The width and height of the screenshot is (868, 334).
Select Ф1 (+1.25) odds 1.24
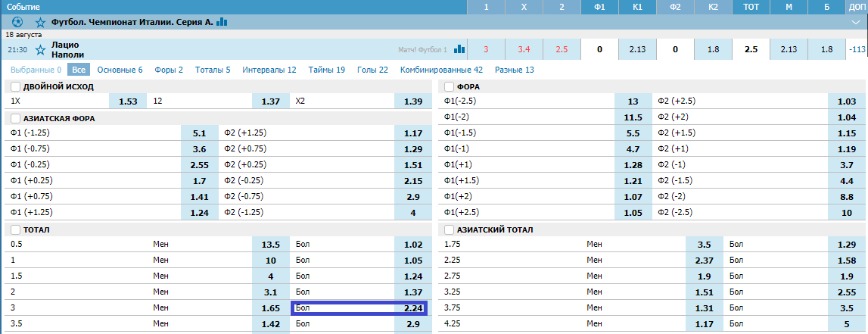pos(199,212)
